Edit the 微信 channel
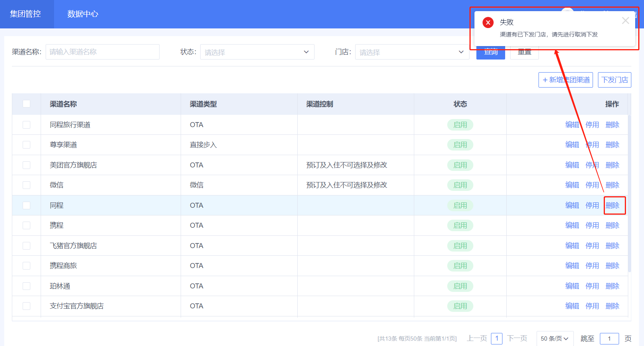This screenshot has width=644, height=346. point(572,185)
